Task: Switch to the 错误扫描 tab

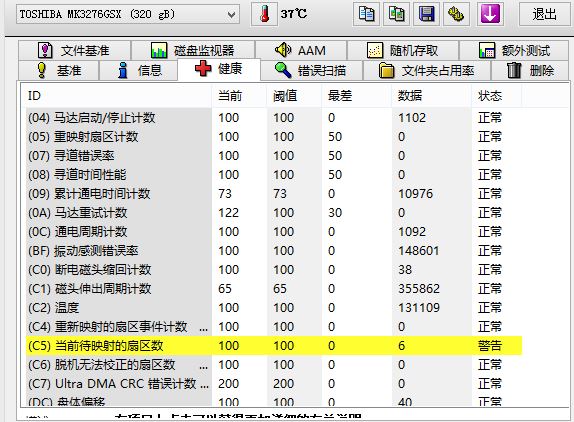Action: pyautogui.click(x=311, y=70)
